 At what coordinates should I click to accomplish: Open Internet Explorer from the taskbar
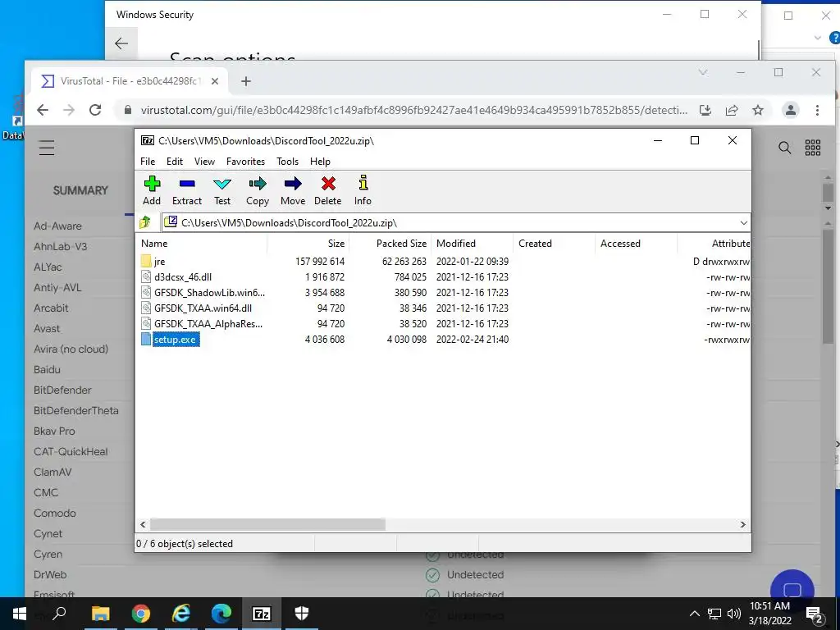click(x=181, y=614)
